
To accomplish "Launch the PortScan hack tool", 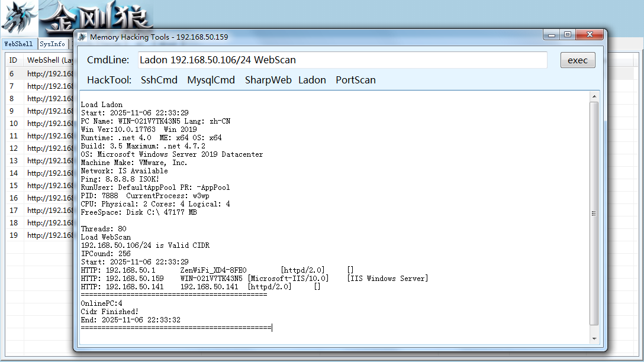I will (356, 80).
